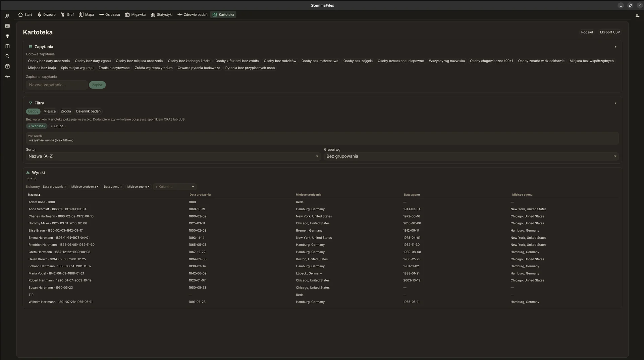Open Zdrowie badań tab
Screen dimensions: 644x360
(x=193, y=14)
